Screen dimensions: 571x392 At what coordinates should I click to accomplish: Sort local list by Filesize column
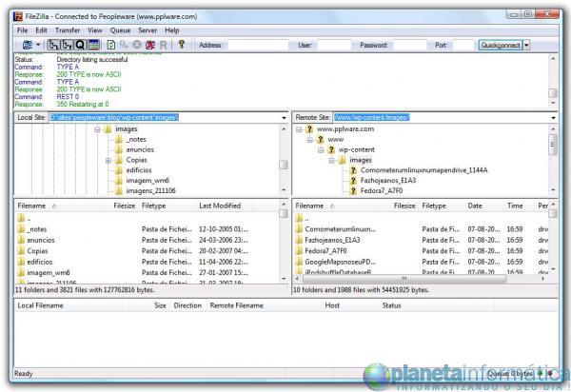pyautogui.click(x=120, y=206)
